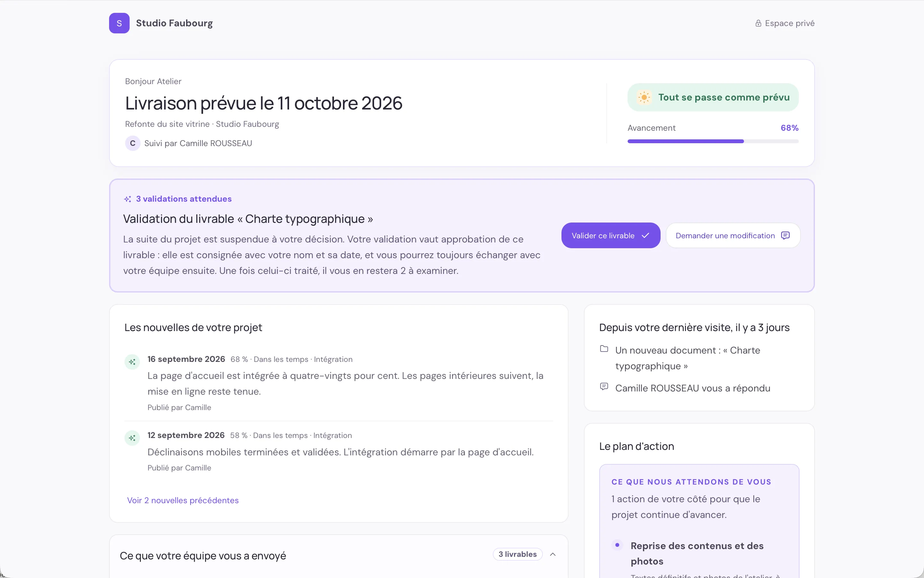Click the bullet dot of Reprise des contenus
The width and height of the screenshot is (924, 578).
617,545
